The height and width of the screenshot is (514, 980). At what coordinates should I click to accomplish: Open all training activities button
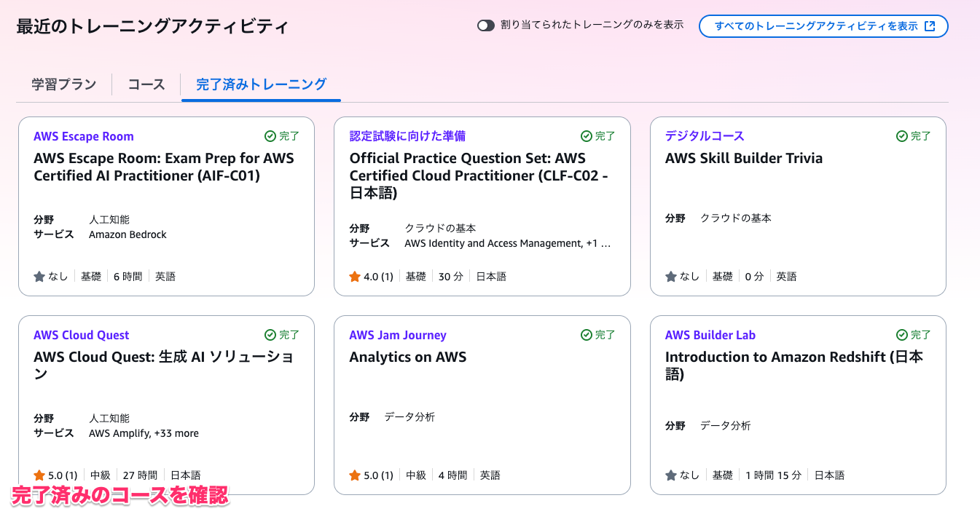pyautogui.click(x=823, y=25)
